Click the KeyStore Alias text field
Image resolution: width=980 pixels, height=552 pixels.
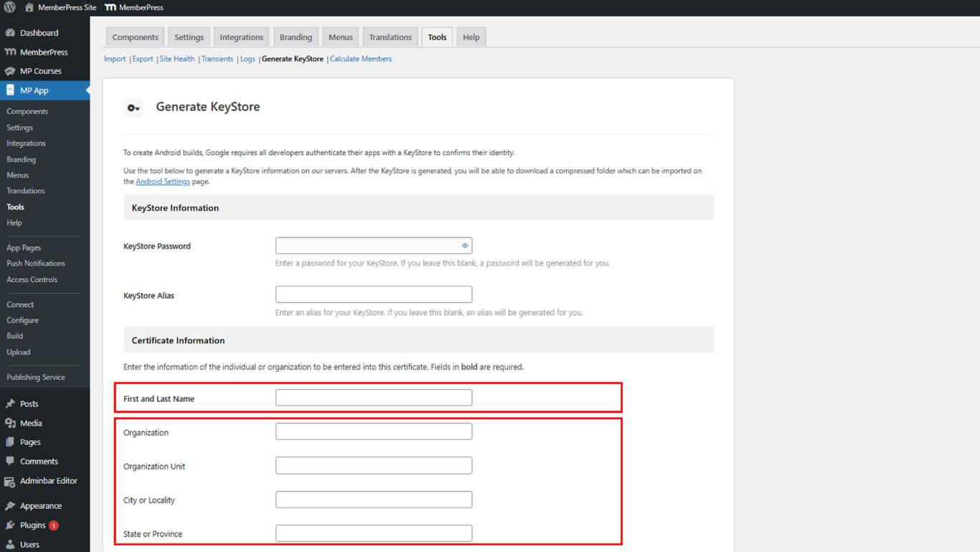point(374,294)
